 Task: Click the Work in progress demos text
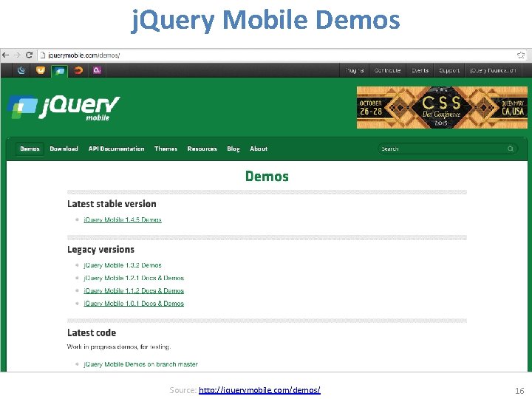tap(119, 347)
